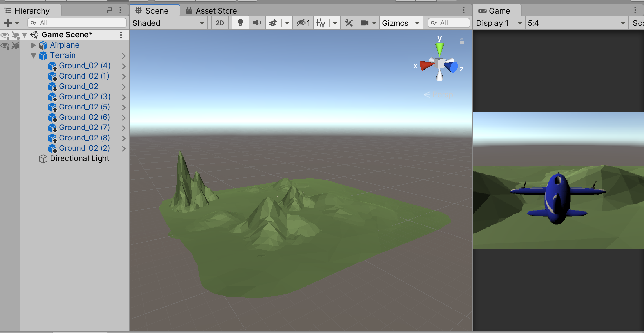
Task: Select Ground_02 (4) in hierarchy
Action: [x=84, y=66]
